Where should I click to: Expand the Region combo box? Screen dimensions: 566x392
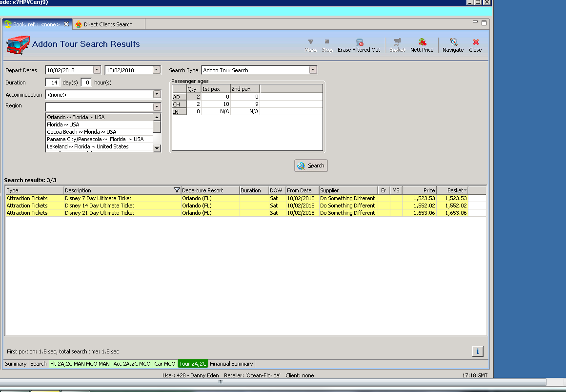[x=157, y=107]
